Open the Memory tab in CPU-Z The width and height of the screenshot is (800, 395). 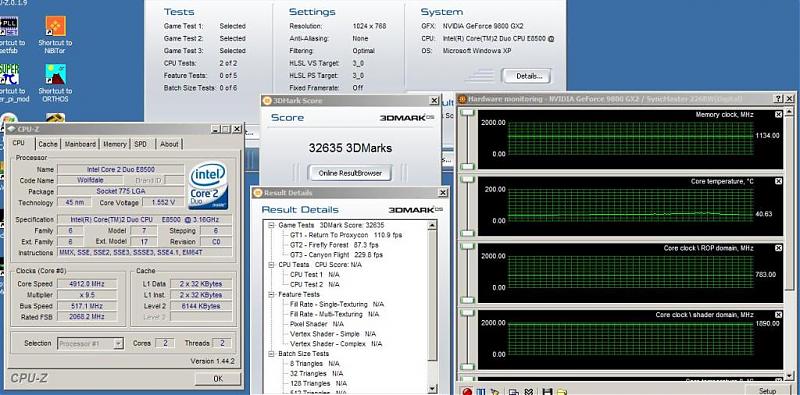tap(115, 144)
